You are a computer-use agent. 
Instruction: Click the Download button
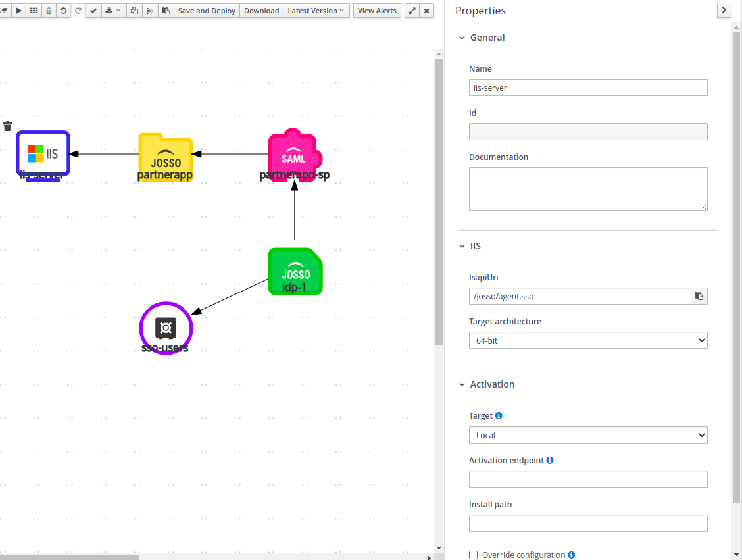262,11
